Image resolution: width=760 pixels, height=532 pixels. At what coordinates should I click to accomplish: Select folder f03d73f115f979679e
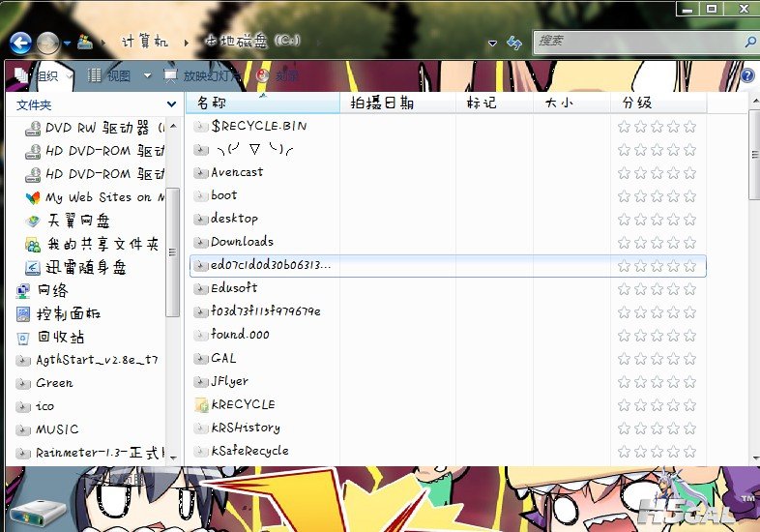[257, 311]
